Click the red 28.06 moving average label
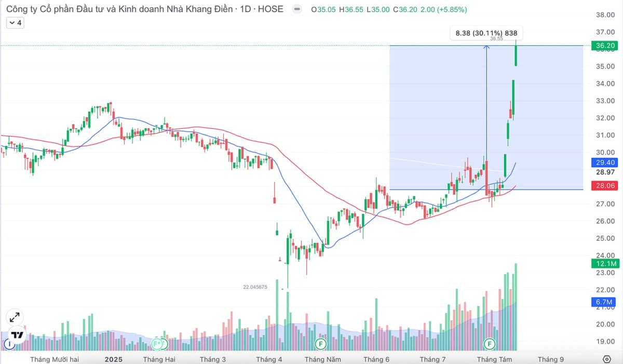The height and width of the screenshot is (364, 623). point(605,186)
